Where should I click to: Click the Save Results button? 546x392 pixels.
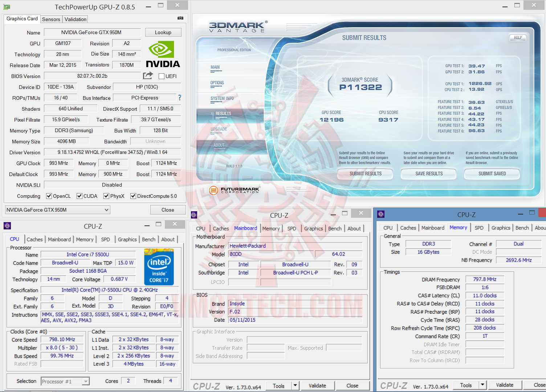pos(429,174)
